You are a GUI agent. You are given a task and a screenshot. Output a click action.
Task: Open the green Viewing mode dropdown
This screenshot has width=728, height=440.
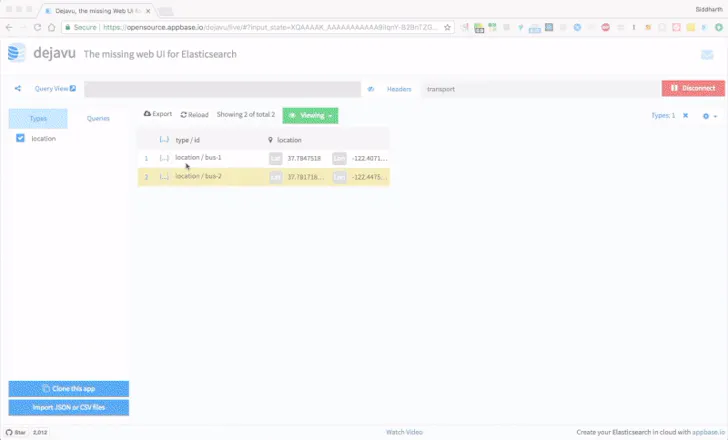tap(310, 116)
